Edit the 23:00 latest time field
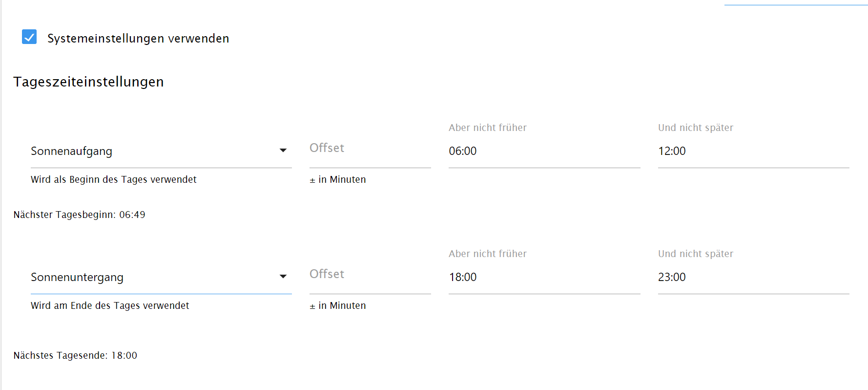Viewport: 868px width, 390px height. click(753, 277)
